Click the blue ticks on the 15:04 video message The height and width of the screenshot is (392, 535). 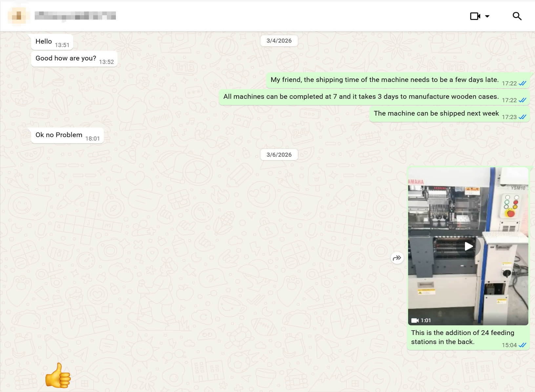523,345
